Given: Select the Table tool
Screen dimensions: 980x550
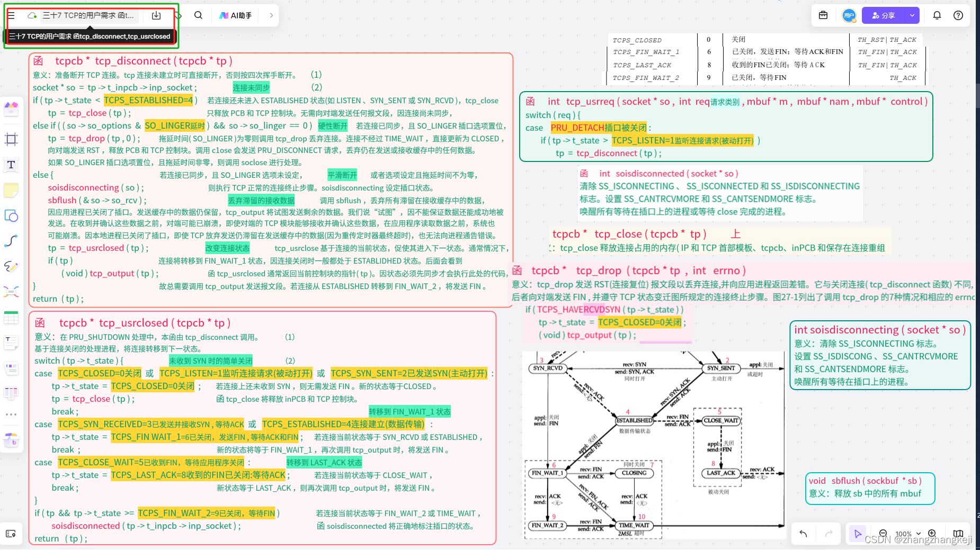Looking at the screenshot, I should 11,318.
